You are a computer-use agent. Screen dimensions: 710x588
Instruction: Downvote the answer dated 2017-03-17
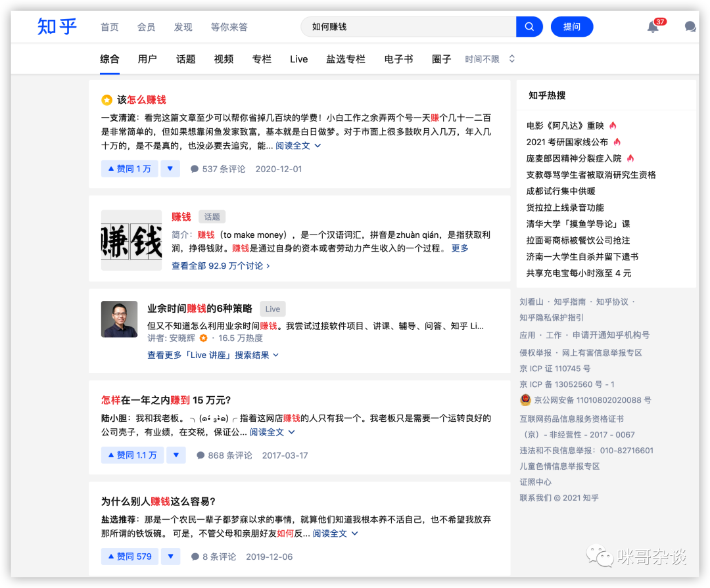(176, 455)
